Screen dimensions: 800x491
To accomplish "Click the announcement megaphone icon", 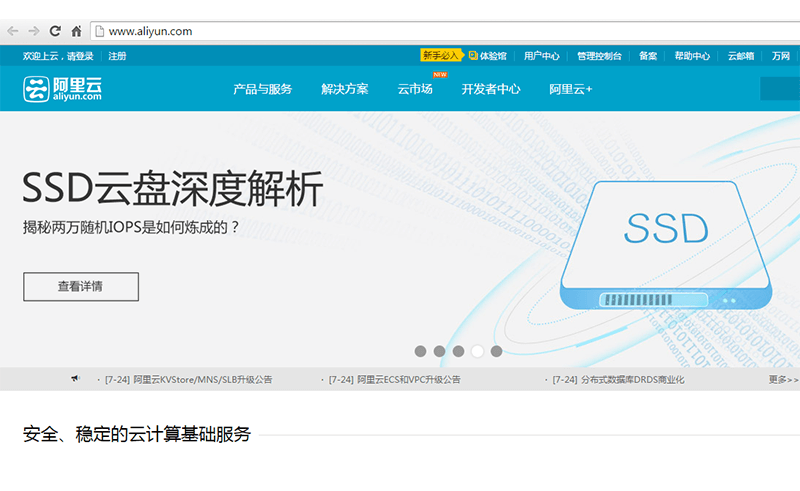I will click(76, 379).
